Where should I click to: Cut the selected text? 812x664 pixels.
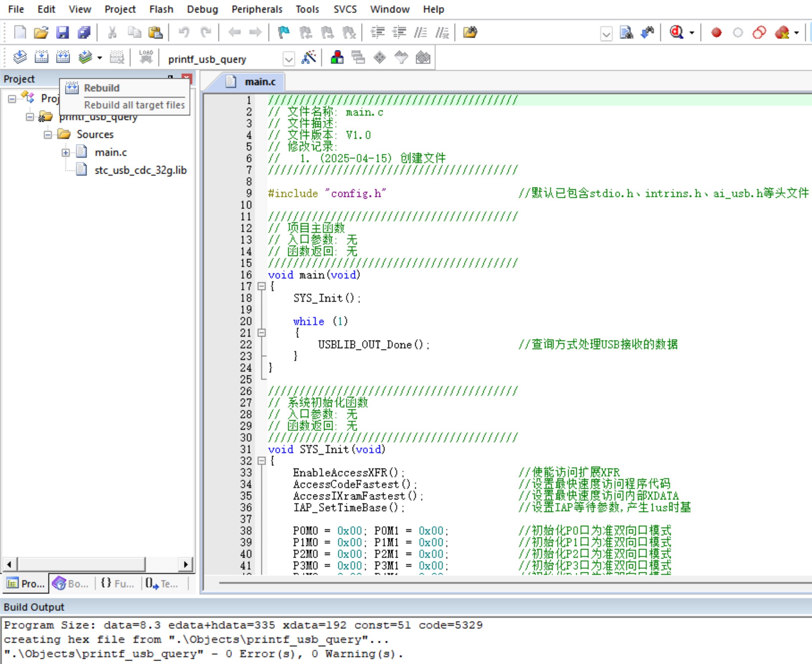click(x=112, y=33)
